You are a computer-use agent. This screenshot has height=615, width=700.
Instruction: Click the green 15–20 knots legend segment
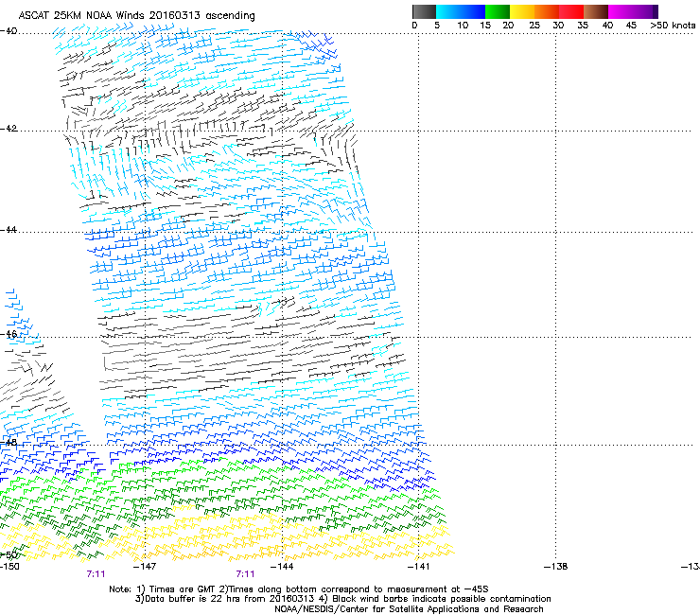[498, 11]
